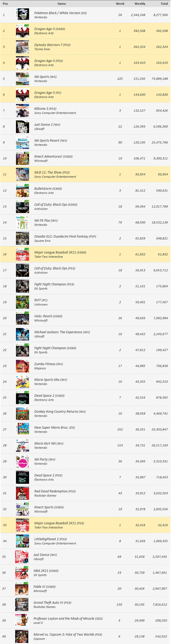The height and width of the screenshot is (644, 172).
Task: Open Marvel vs. Capcom 3 game link
Action: 68,635
